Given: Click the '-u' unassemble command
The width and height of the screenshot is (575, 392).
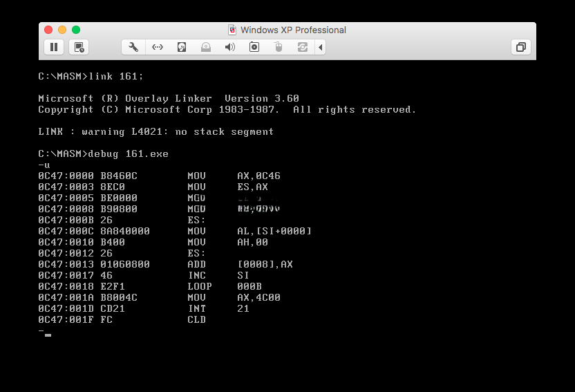Looking at the screenshot, I should [x=44, y=165].
